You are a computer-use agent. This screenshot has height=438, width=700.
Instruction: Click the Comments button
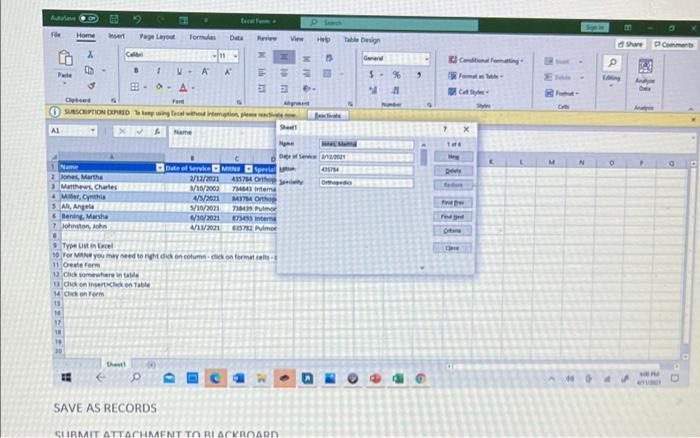click(x=674, y=44)
